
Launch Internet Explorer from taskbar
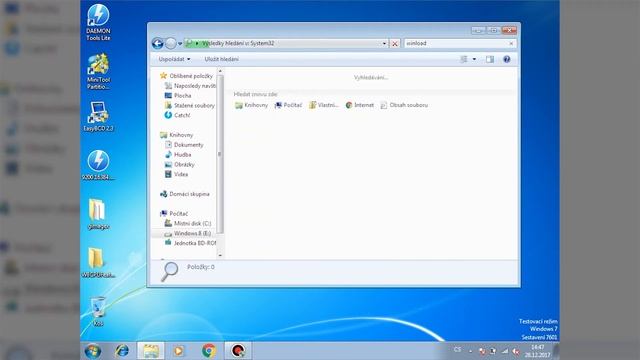click(x=122, y=351)
